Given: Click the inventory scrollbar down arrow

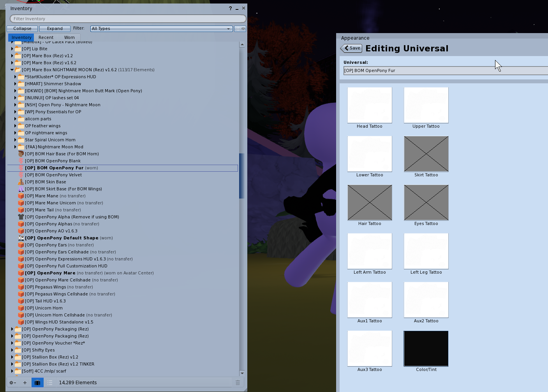Looking at the screenshot, I should 242,373.
